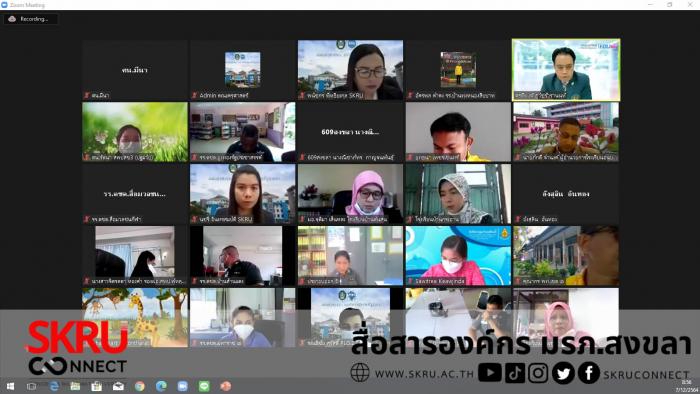This screenshot has width=700, height=394.
Task: Select the yellow-highlighted active speaker tile
Action: click(566, 70)
